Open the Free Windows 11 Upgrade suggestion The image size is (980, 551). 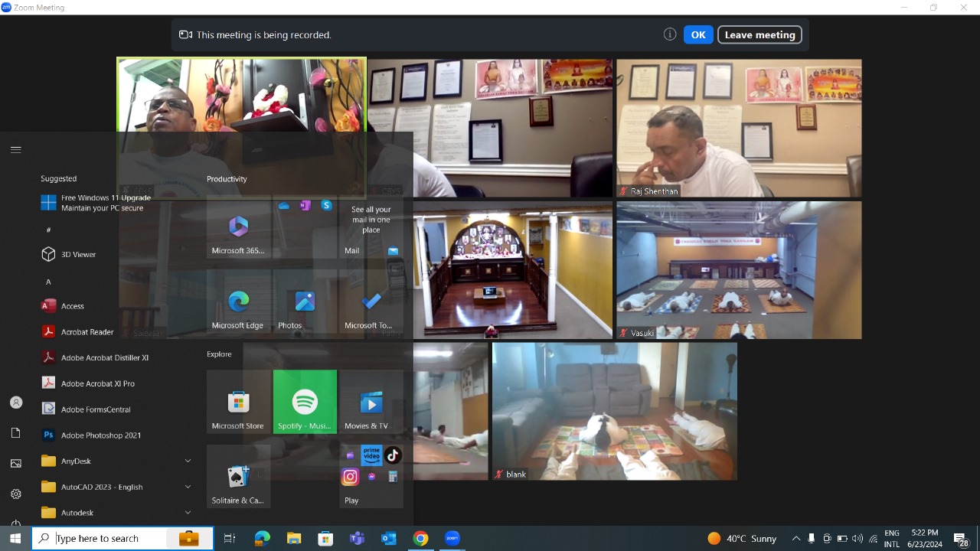[115, 203]
